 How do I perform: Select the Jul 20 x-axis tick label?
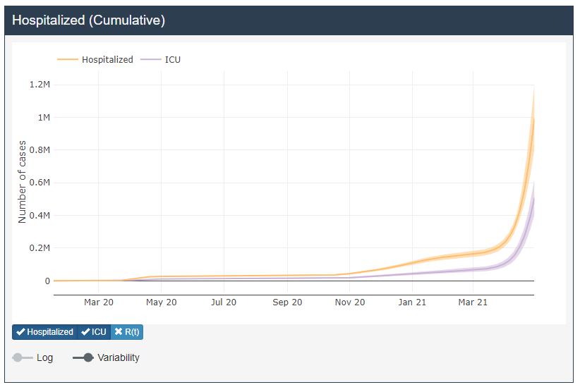tap(223, 302)
